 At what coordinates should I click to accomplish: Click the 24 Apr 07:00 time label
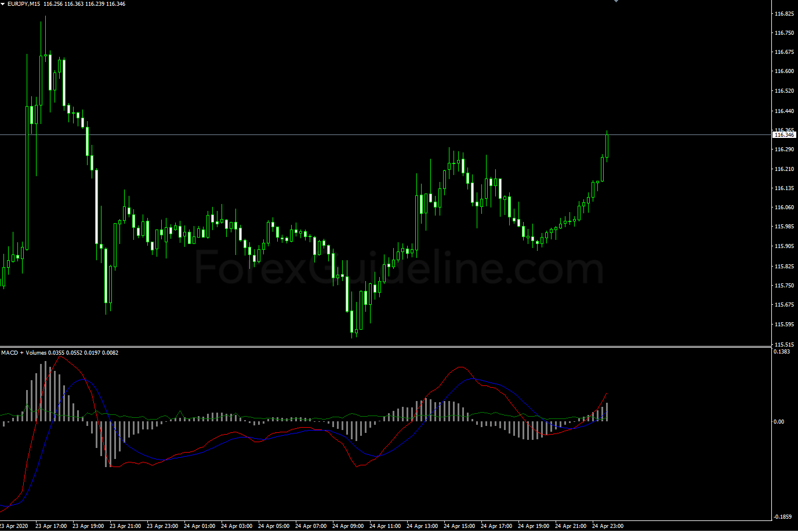311,526
